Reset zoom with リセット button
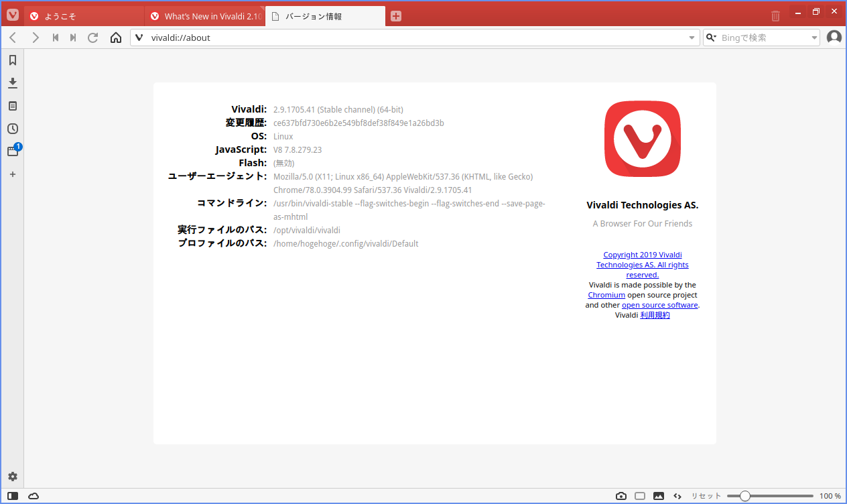847x504 pixels. (x=706, y=496)
